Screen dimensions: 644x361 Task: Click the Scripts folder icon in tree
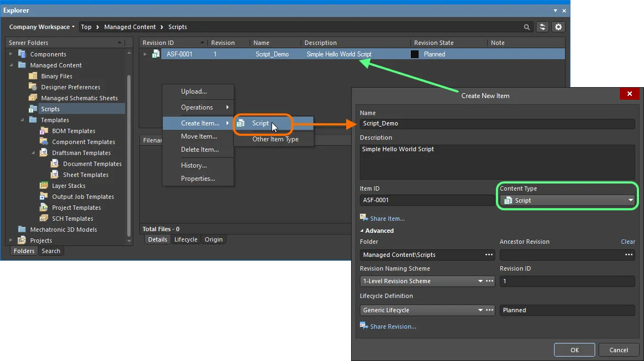33,108
